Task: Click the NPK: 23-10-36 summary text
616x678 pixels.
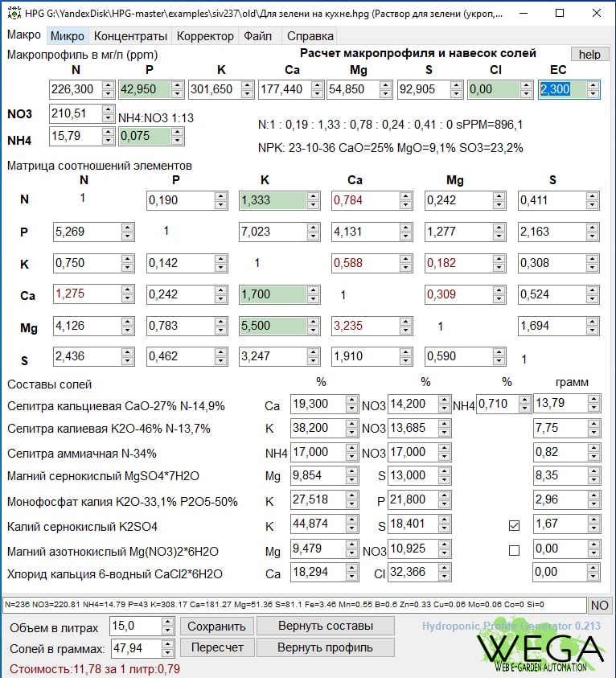Action: point(390,148)
